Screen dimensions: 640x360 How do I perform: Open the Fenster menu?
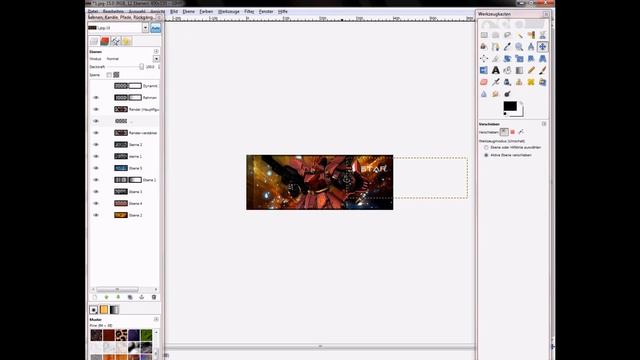pyautogui.click(x=266, y=11)
